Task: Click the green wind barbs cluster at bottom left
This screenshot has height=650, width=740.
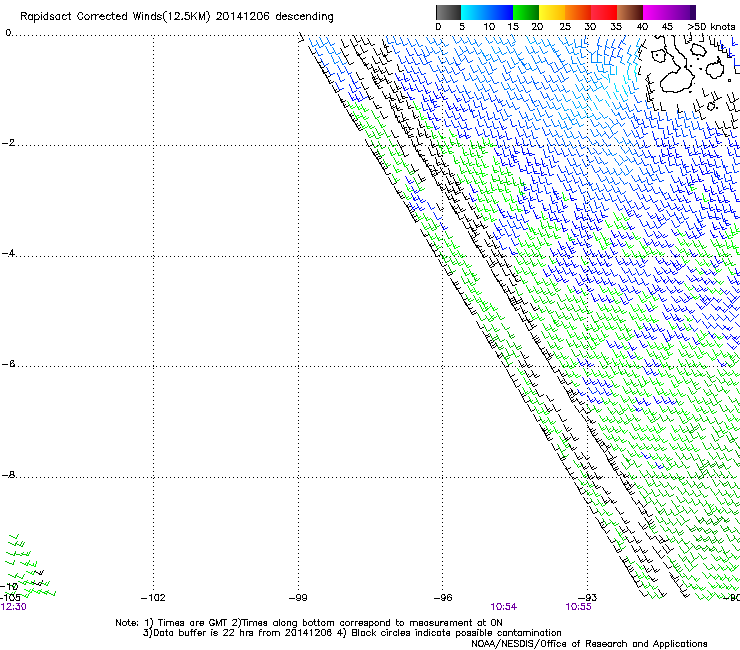Action: pos(29,566)
